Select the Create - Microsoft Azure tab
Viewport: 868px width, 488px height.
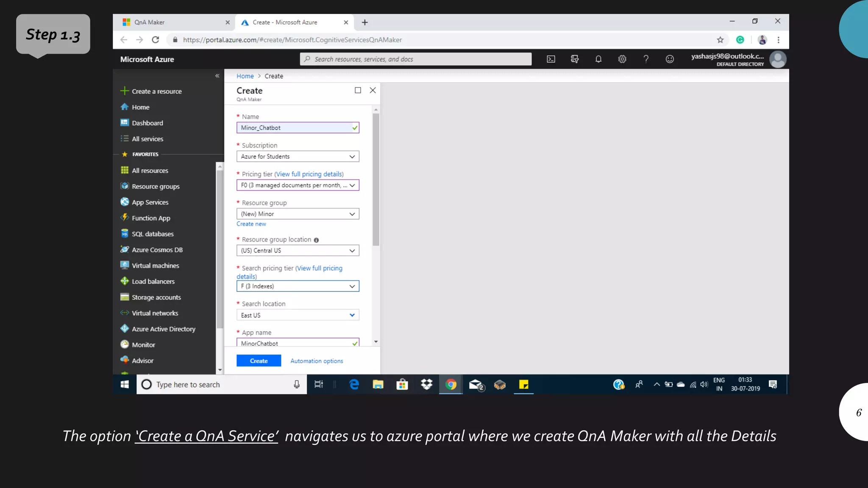(x=294, y=22)
